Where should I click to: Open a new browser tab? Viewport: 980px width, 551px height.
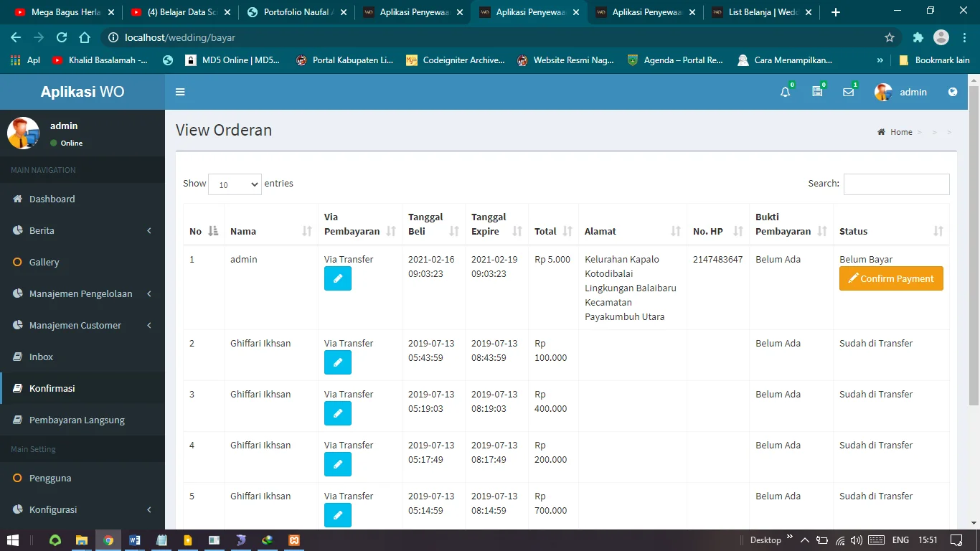coord(835,12)
